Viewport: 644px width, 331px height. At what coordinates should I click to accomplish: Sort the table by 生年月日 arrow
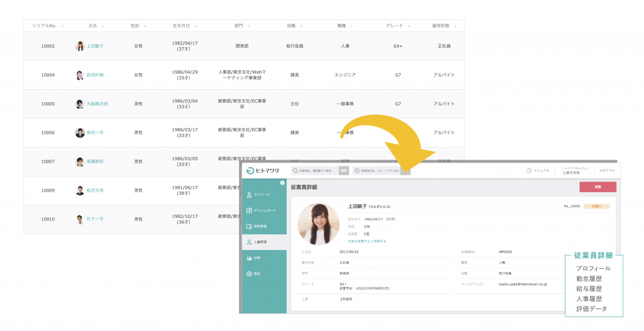pyautogui.click(x=196, y=26)
